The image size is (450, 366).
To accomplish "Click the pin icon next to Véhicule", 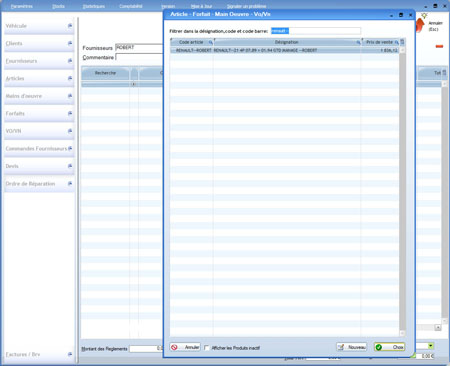I will pos(70,26).
